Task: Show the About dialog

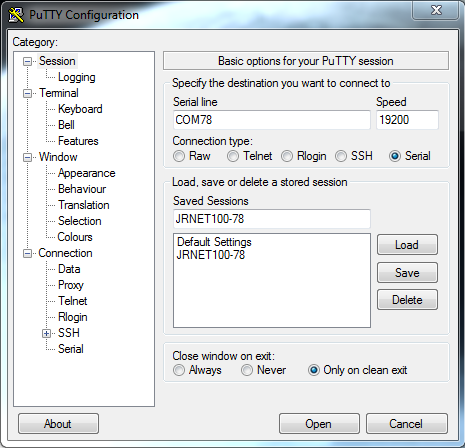Action: tap(58, 424)
